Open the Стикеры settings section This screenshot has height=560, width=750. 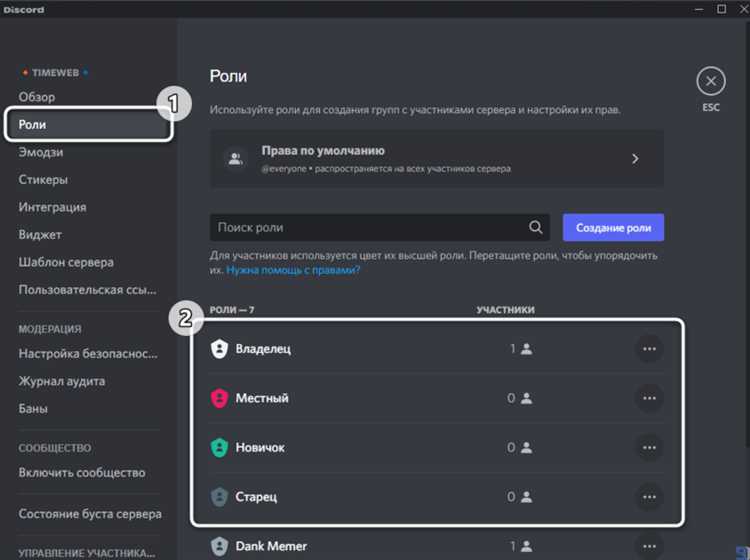tap(43, 180)
